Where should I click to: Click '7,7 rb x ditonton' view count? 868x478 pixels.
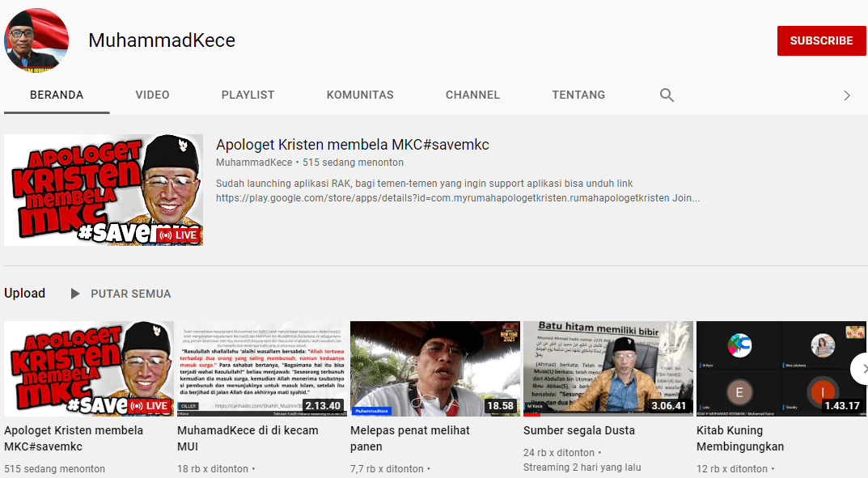pyautogui.click(x=387, y=468)
